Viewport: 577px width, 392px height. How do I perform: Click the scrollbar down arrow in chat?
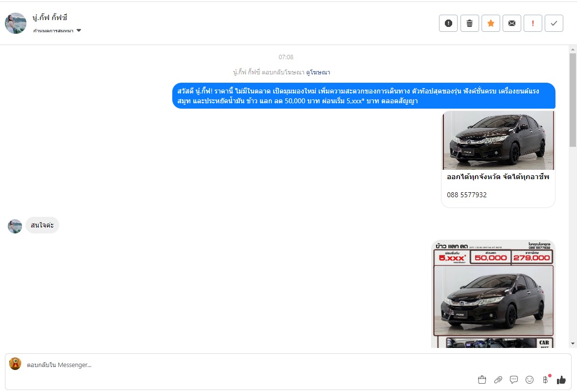pos(573,344)
